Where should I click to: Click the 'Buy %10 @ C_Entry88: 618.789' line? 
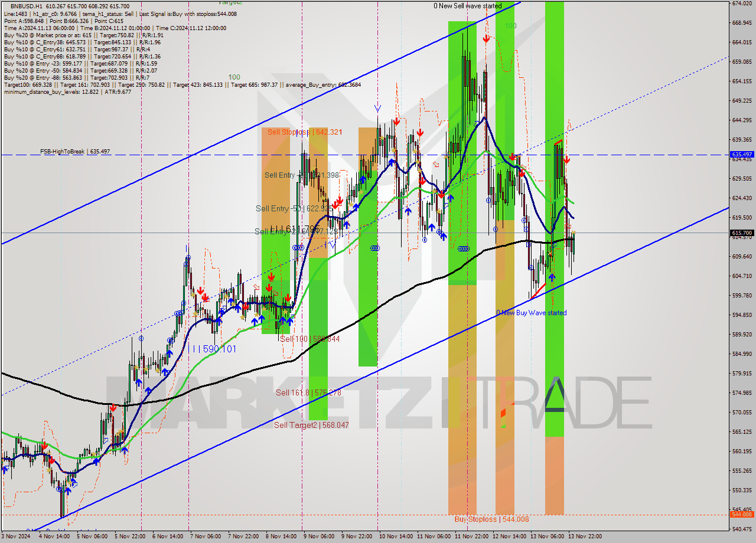(x=82, y=56)
